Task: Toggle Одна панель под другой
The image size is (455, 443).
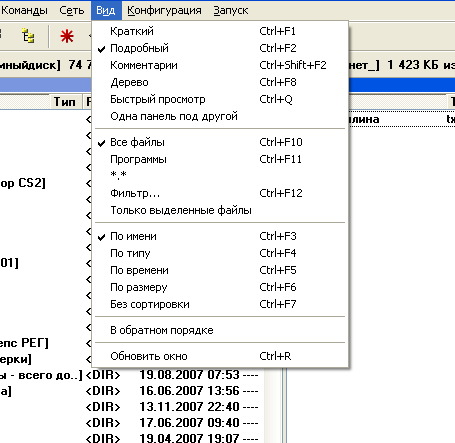Action: [220, 116]
